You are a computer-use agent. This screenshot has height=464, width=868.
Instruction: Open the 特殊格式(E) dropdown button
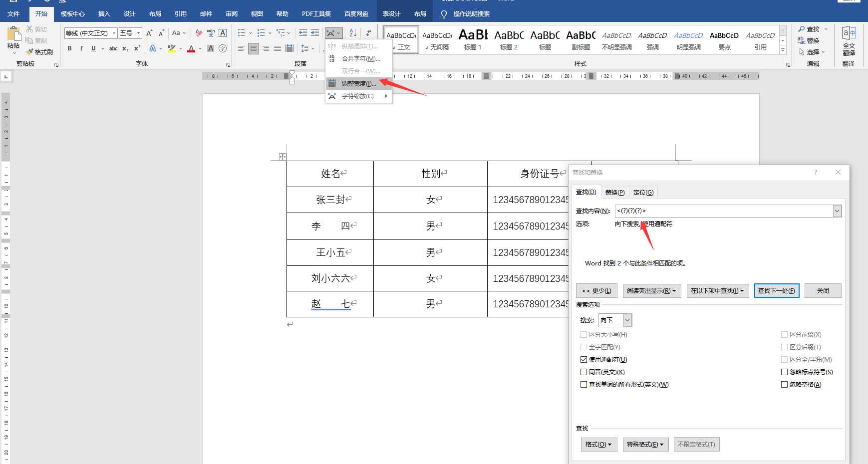[645, 444]
